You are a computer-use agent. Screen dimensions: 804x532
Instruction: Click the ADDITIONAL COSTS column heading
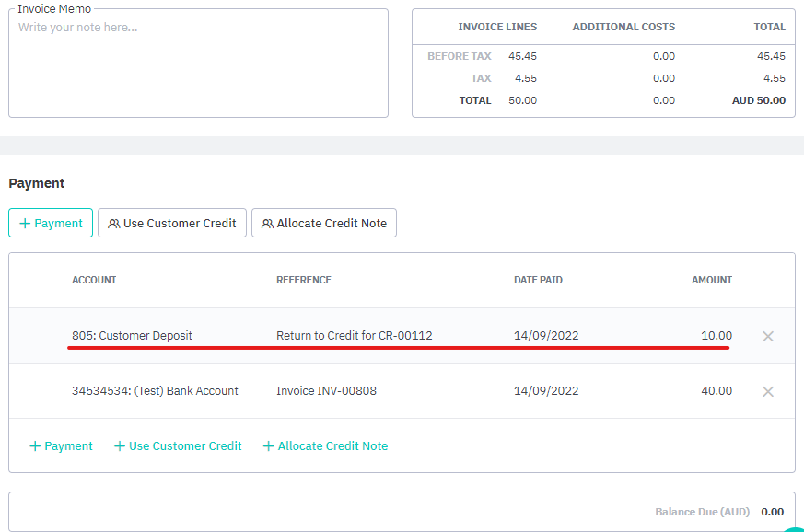click(x=623, y=27)
